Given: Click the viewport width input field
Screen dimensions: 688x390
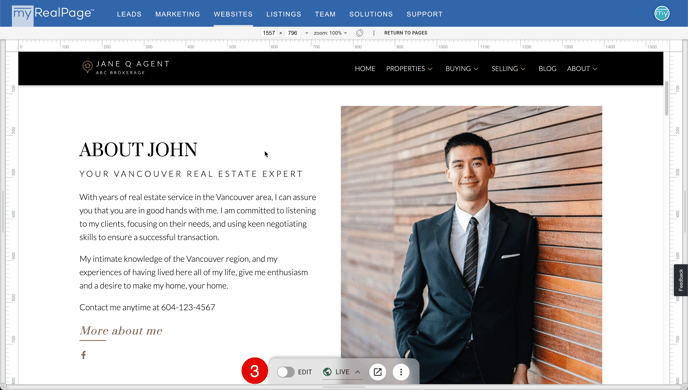Looking at the screenshot, I should pos(269,33).
